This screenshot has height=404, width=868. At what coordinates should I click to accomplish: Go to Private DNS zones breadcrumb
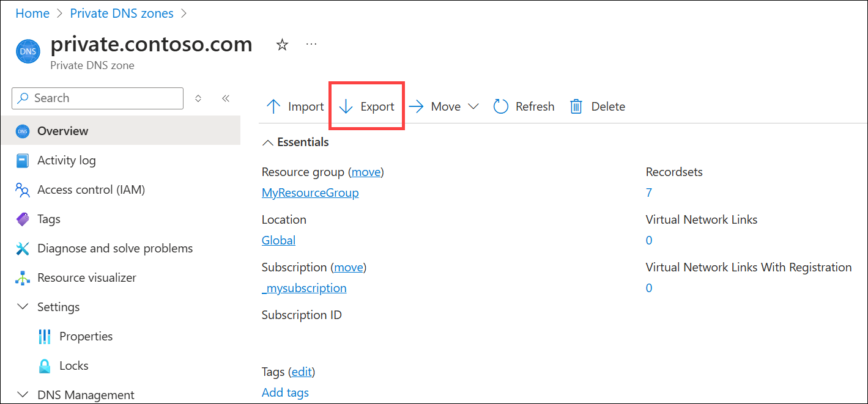[122, 13]
